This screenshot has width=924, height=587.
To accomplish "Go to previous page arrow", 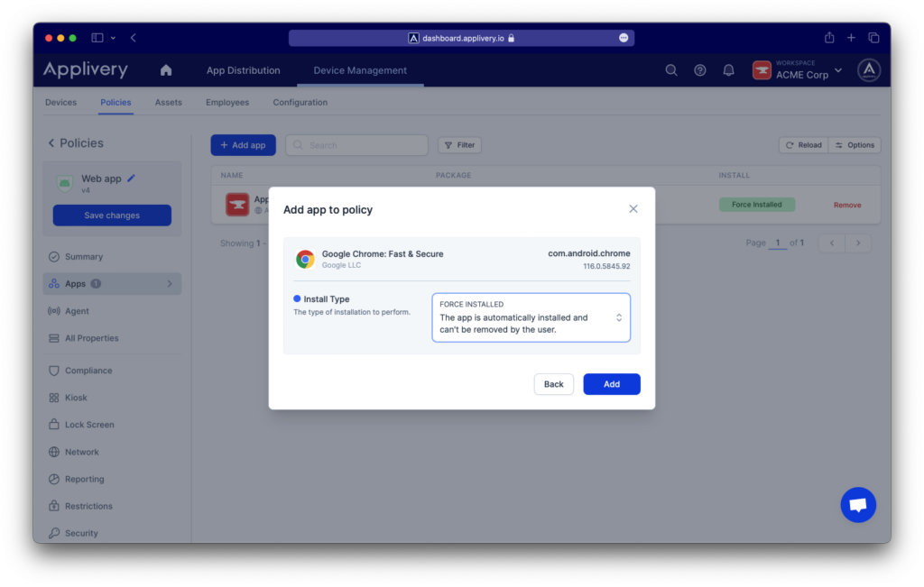I will (831, 243).
